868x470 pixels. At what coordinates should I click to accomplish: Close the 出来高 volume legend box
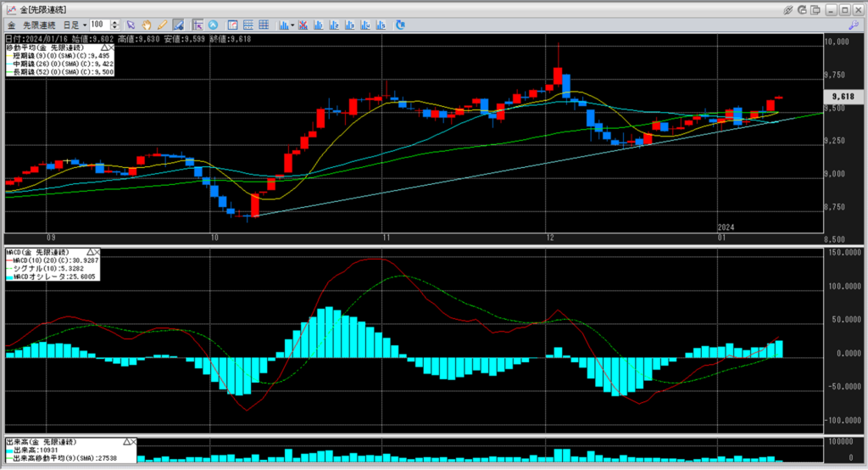click(x=133, y=442)
